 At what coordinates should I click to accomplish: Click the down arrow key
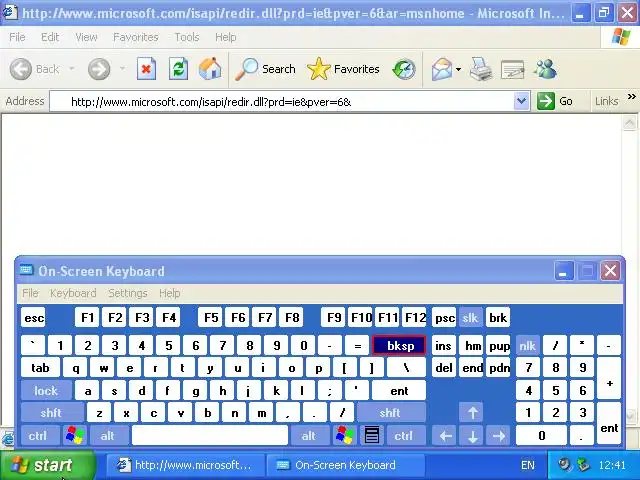click(x=472, y=436)
